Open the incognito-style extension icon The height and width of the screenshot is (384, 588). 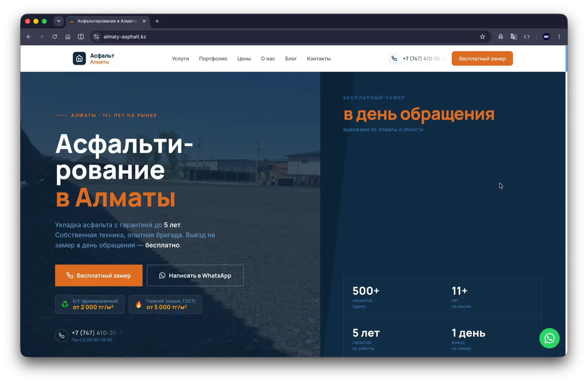click(x=501, y=37)
